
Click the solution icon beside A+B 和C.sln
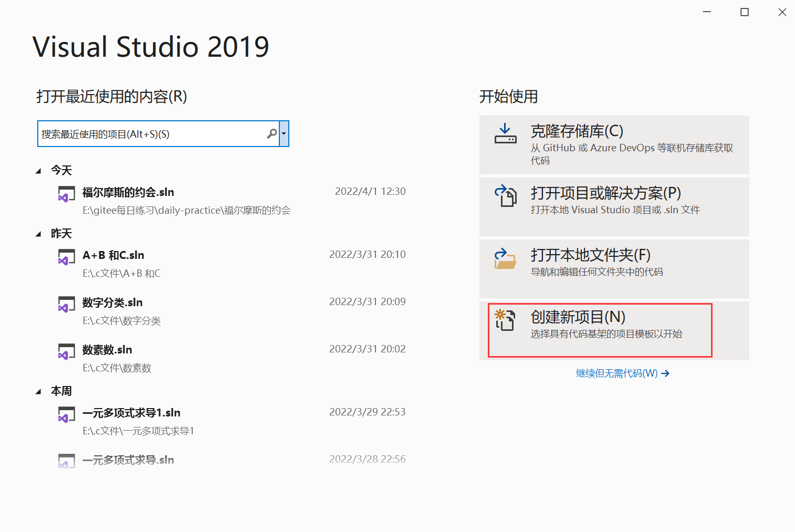(66, 257)
